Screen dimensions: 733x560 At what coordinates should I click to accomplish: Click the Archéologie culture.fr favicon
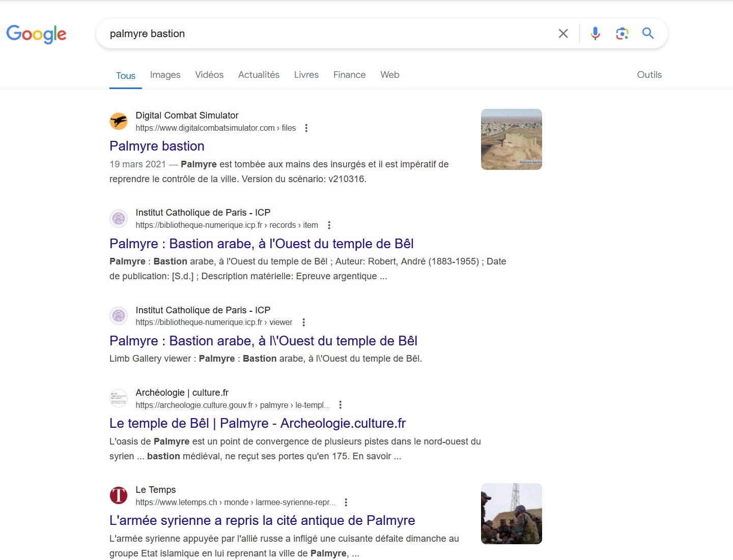[119, 398]
